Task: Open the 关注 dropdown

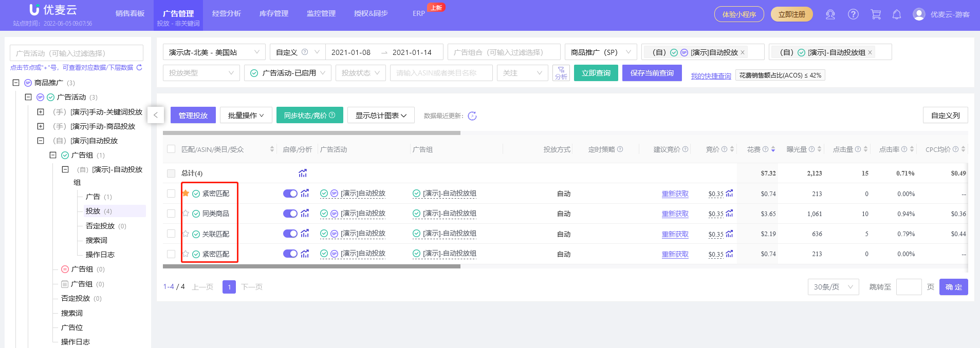Action: [x=523, y=73]
